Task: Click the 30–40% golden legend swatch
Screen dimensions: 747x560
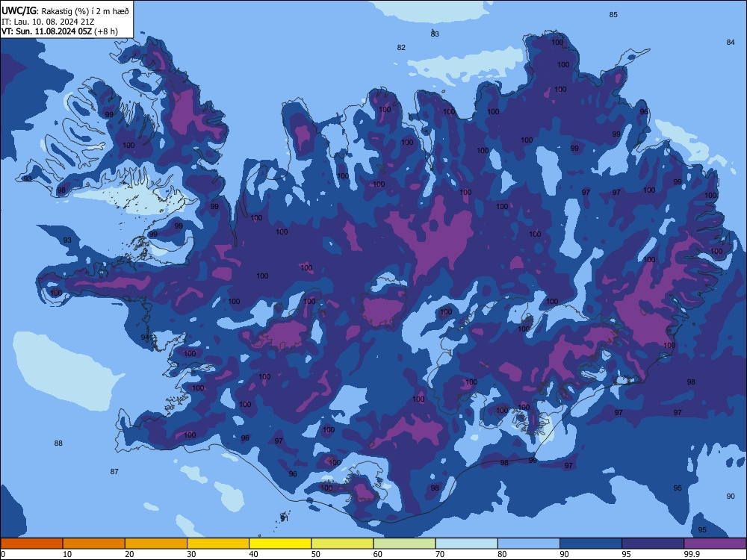Action: [x=218, y=544]
